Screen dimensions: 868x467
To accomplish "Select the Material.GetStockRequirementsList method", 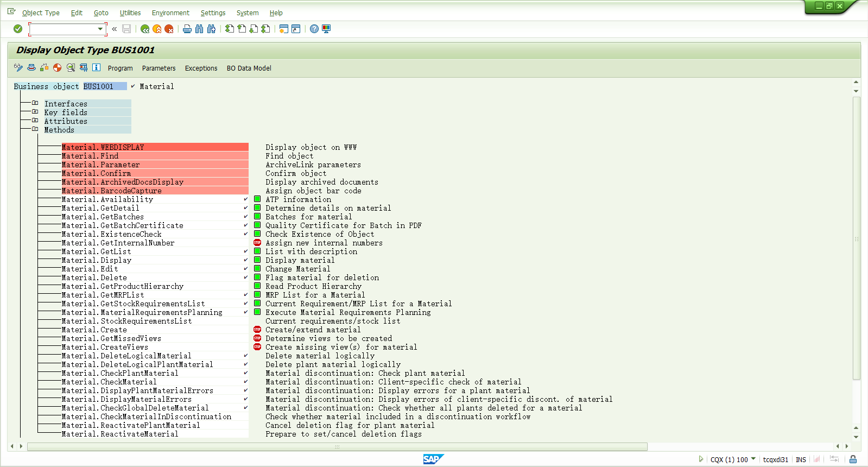I will tap(155, 304).
